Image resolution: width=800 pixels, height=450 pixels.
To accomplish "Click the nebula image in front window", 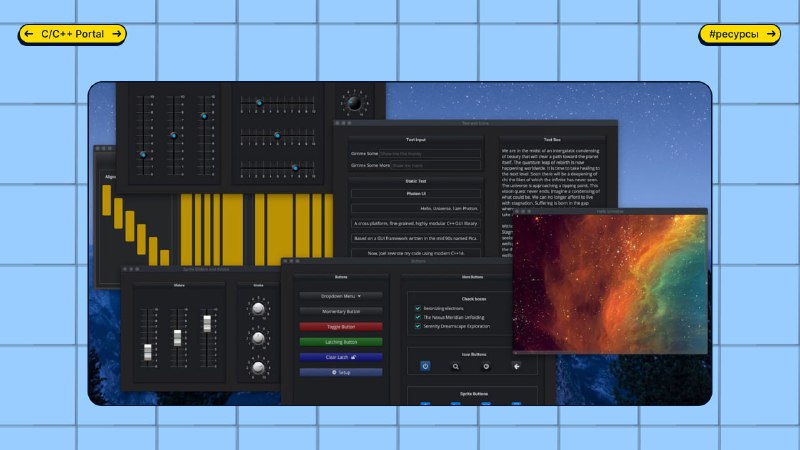I will coord(610,283).
